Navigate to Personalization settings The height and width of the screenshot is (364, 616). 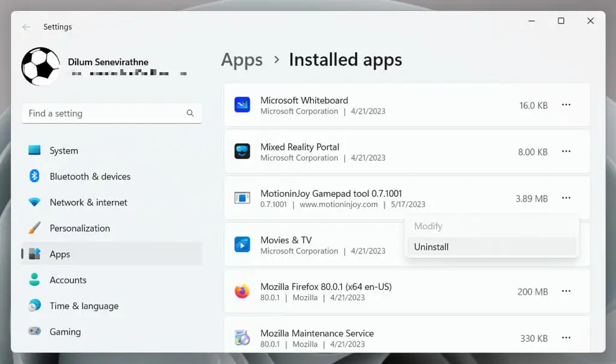coord(79,228)
